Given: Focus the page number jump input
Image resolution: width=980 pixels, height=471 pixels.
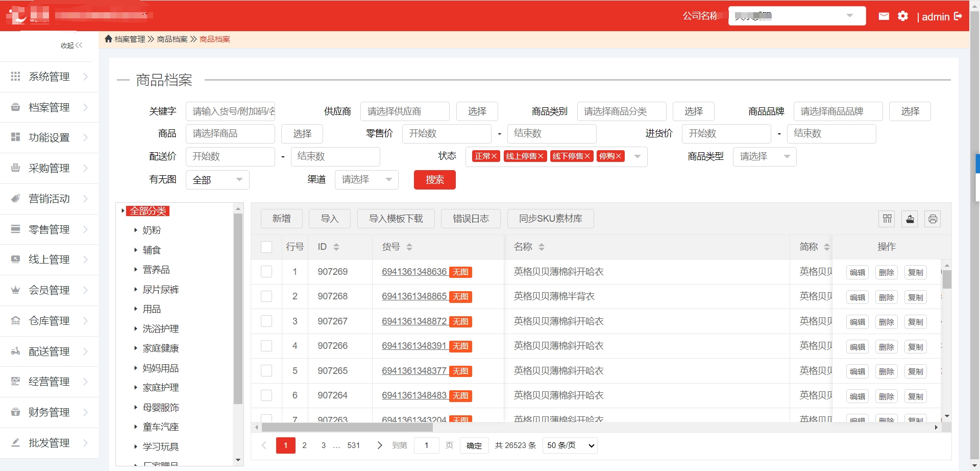Looking at the screenshot, I should (x=426, y=445).
